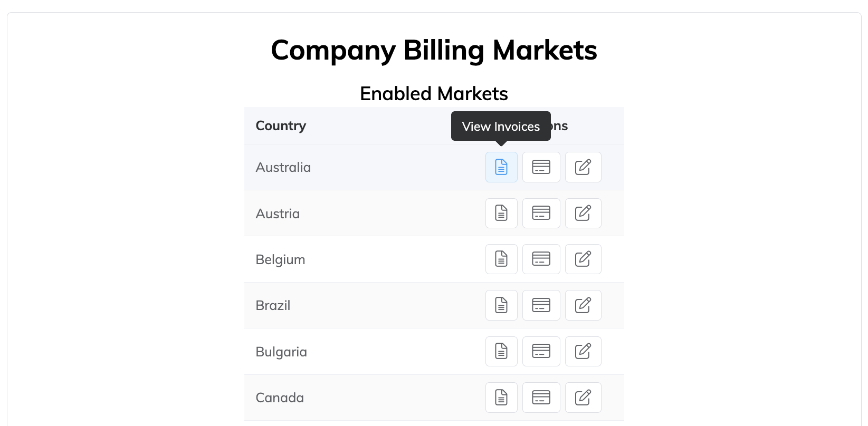Click the edit pencil icon for Australia
Viewport: 868px width, 426px height.
tap(583, 167)
